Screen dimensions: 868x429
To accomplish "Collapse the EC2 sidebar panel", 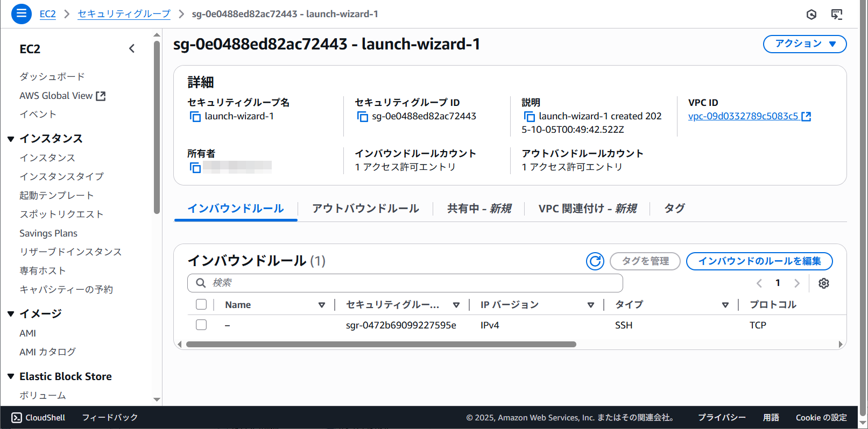I will [x=132, y=49].
